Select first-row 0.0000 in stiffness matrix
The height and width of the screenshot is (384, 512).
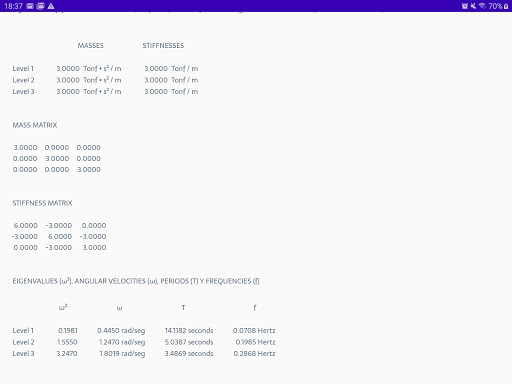pyautogui.click(x=94, y=225)
